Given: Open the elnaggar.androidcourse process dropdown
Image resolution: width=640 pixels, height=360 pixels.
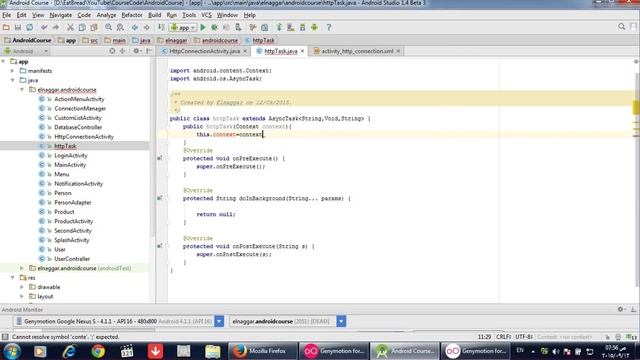Looking at the screenshot, I should [341, 321].
